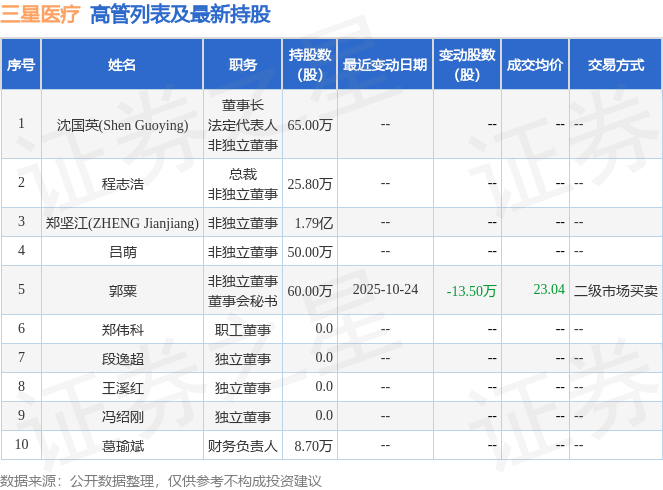The image size is (663, 490).
Task: Click the 8.70万 shareholding value
Action: (313, 446)
